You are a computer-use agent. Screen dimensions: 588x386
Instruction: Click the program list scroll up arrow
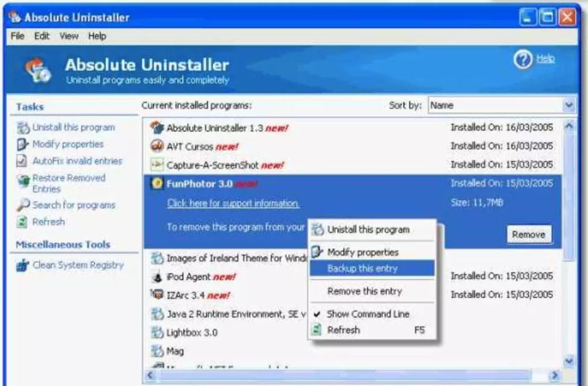(x=569, y=126)
